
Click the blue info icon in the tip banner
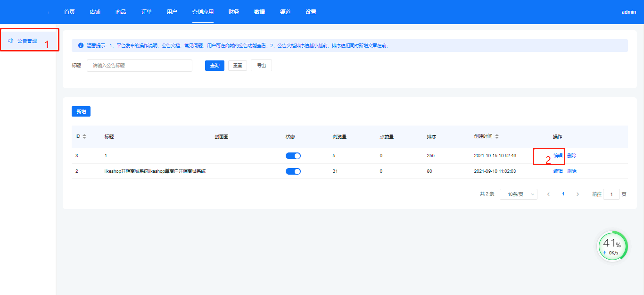[81, 46]
